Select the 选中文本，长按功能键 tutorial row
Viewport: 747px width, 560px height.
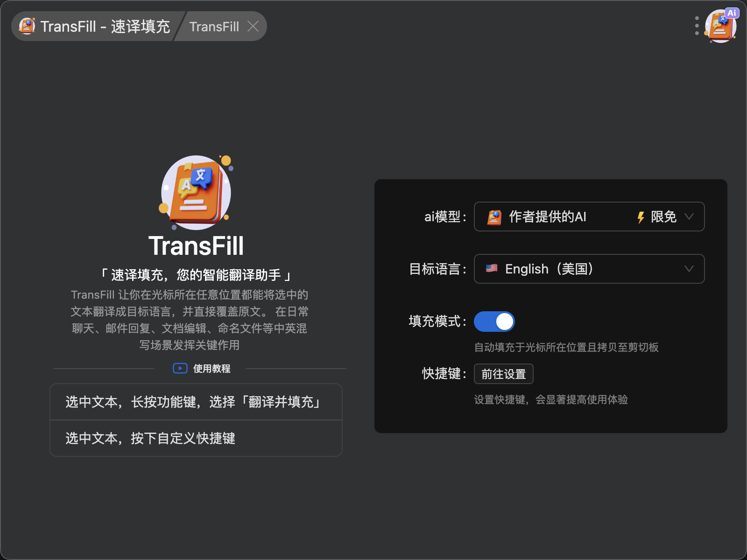point(196,402)
